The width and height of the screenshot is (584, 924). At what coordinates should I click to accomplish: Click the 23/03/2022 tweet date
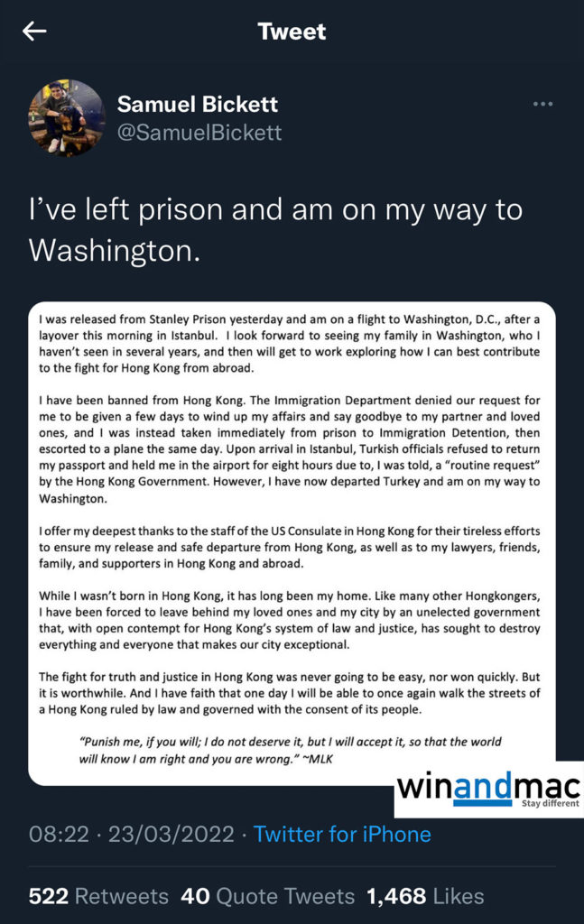pyautogui.click(x=170, y=834)
